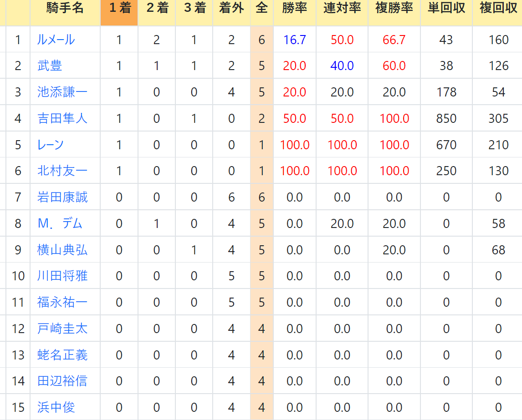Screen dimensions: 522x420
Task: Click M.デム's 複回収 value 58
Action: click(498, 224)
